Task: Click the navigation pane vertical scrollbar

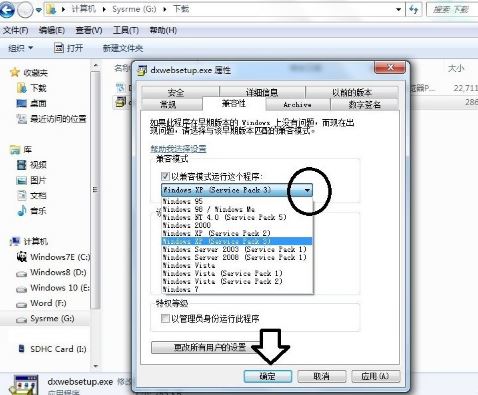Action: coord(96,190)
